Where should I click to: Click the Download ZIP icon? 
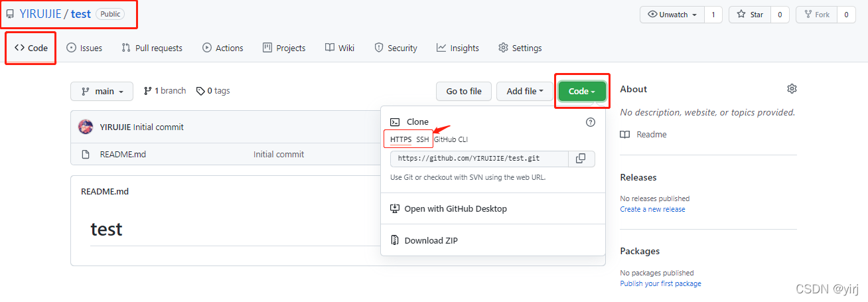point(395,240)
